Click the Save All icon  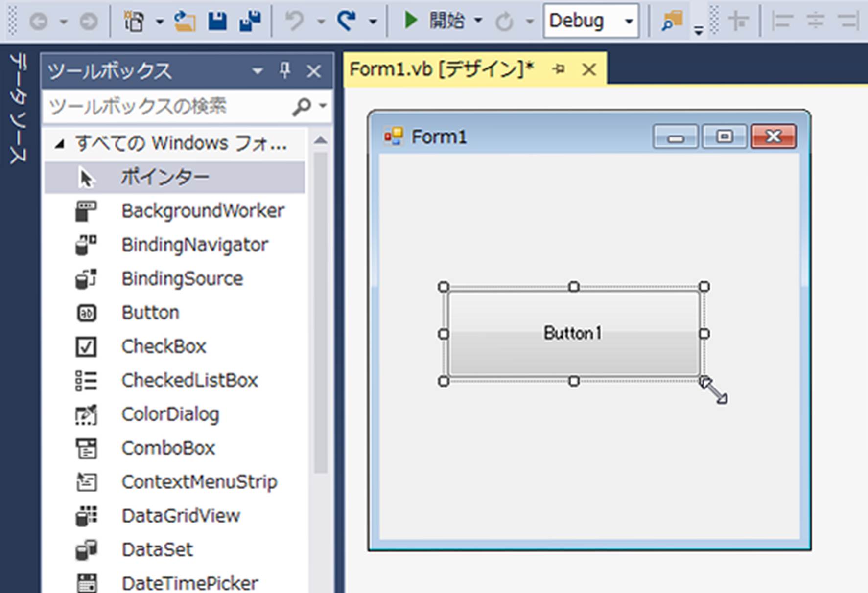pyautogui.click(x=250, y=21)
